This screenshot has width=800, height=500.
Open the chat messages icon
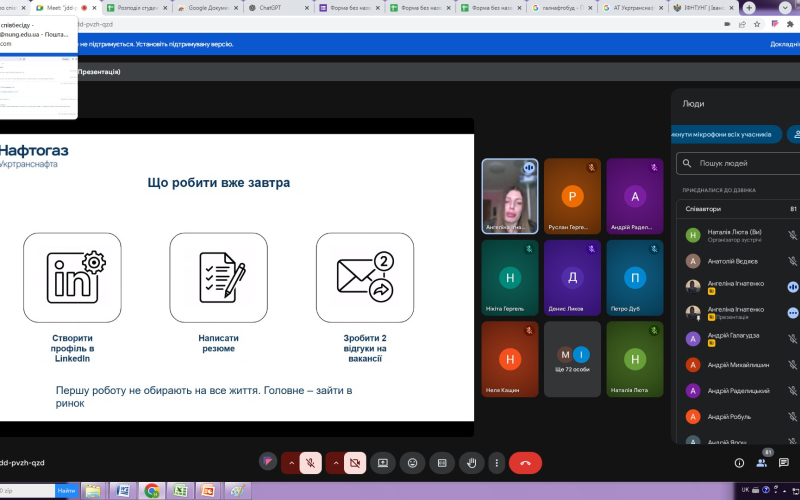[x=784, y=463]
